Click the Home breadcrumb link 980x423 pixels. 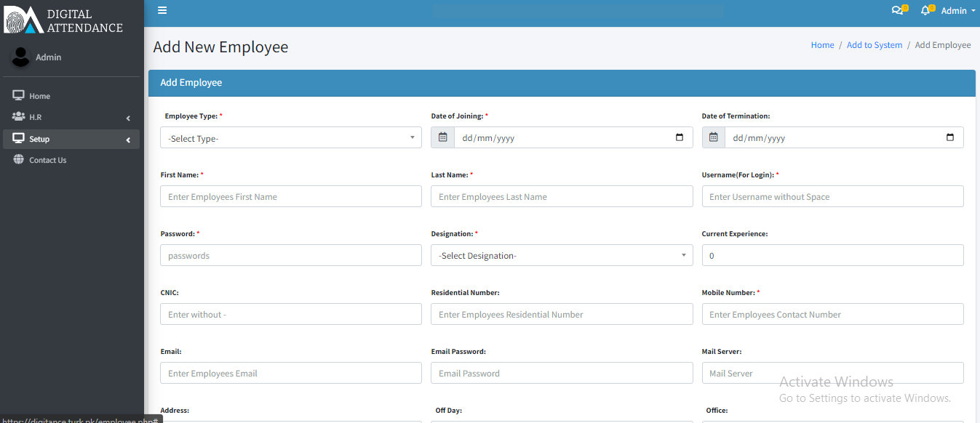point(822,45)
